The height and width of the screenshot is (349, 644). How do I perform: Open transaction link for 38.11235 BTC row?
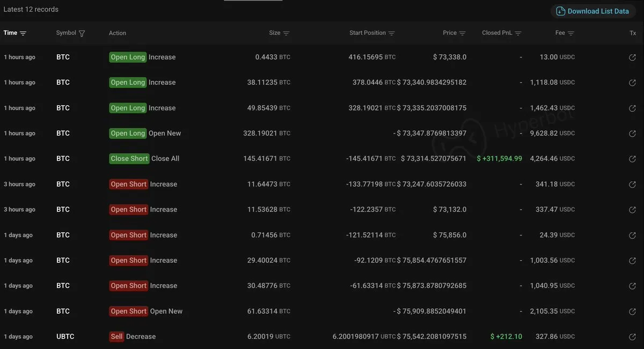[632, 83]
